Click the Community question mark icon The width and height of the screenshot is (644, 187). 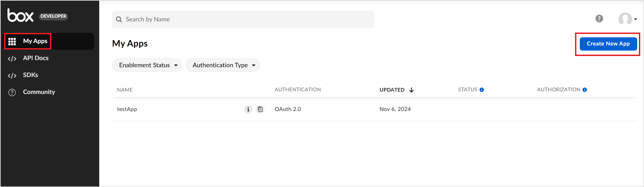12,92
